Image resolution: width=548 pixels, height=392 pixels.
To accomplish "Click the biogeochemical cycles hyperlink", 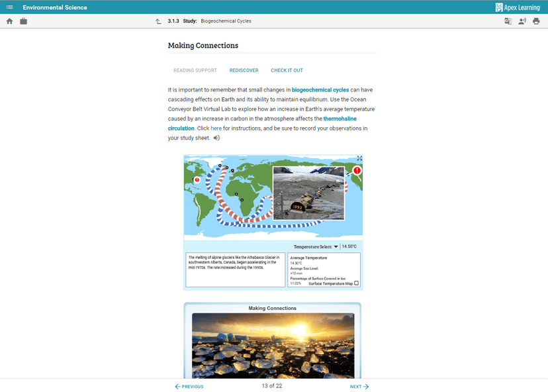I will pos(320,89).
